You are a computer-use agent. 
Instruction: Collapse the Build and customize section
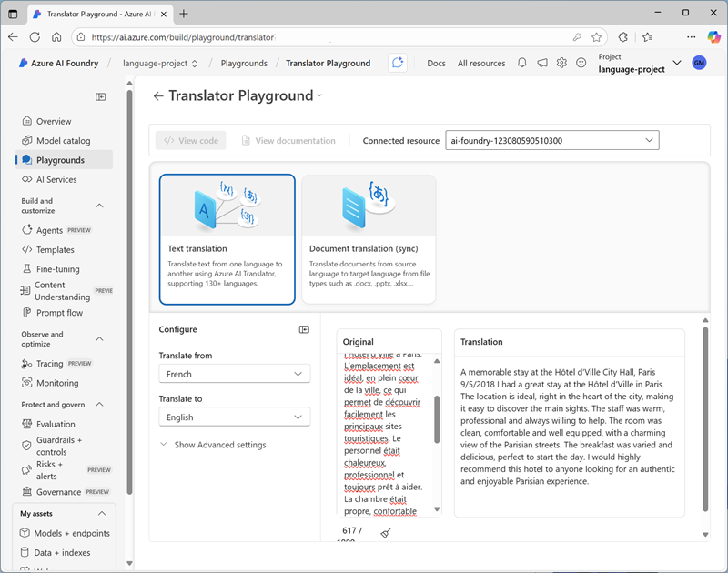point(100,206)
